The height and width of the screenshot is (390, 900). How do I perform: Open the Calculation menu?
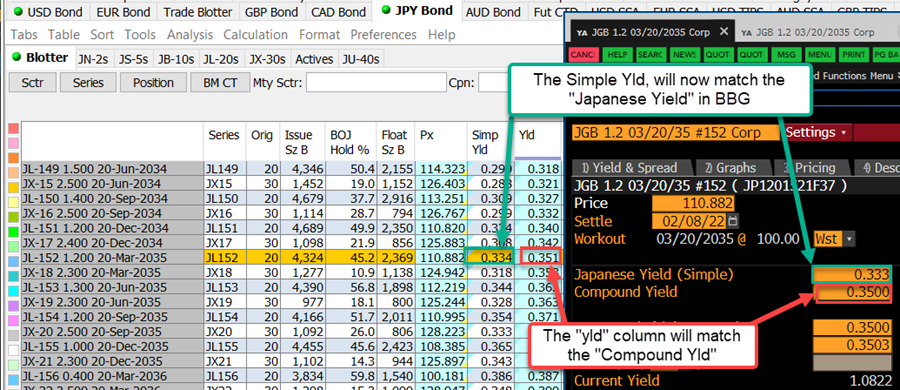tap(255, 35)
